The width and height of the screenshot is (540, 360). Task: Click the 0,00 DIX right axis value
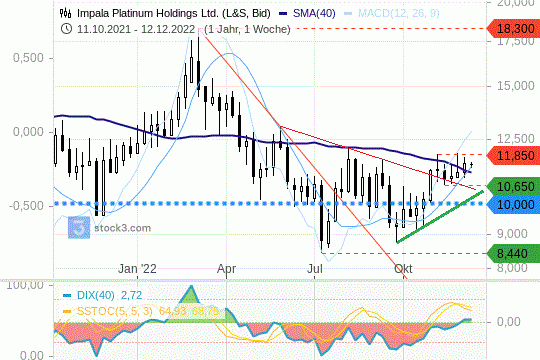509,322
